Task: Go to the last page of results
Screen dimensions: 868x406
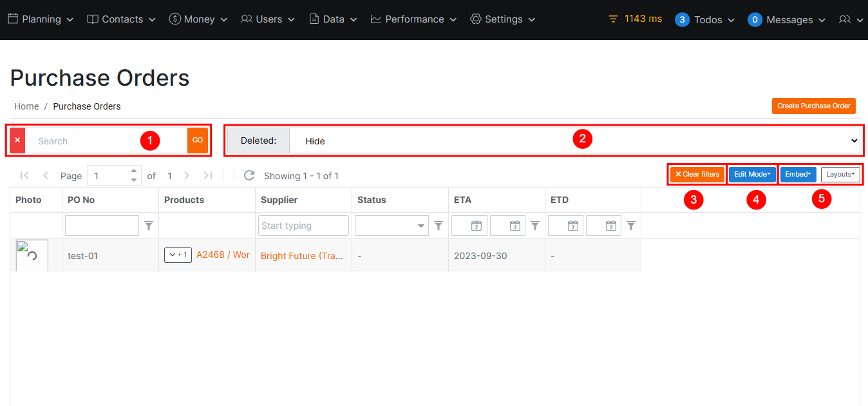Action: (x=207, y=175)
